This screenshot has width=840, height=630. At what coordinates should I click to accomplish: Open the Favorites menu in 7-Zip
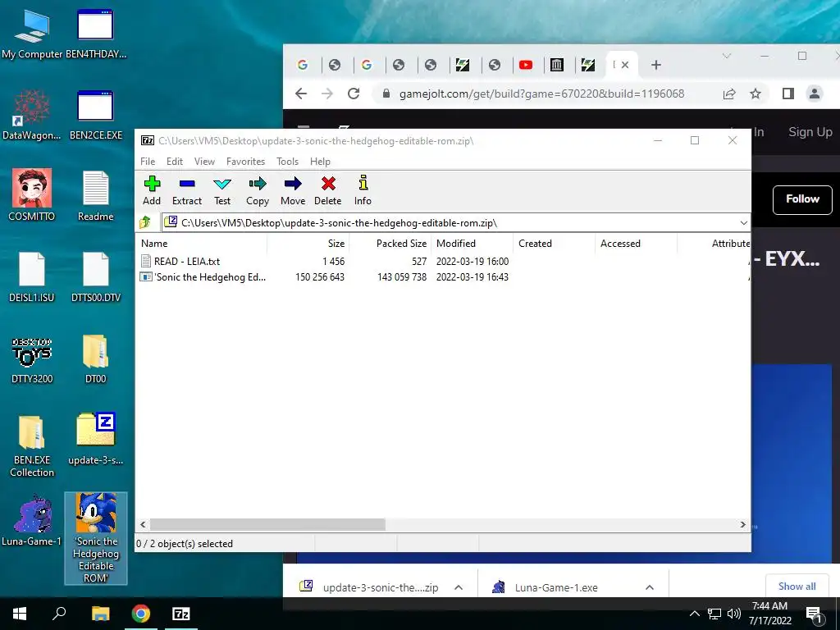point(245,162)
